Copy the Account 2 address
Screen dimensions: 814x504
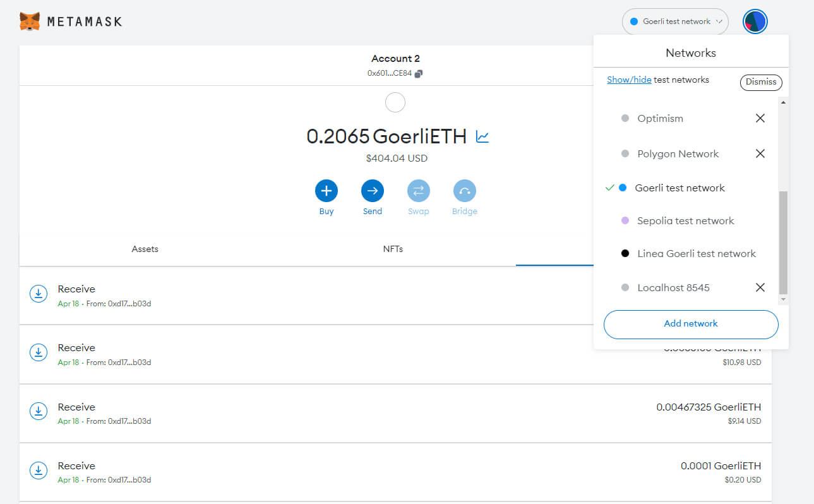(419, 73)
